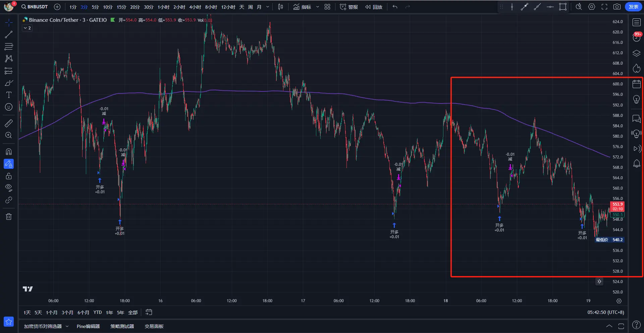Open the forecasting and position tools

point(9,71)
